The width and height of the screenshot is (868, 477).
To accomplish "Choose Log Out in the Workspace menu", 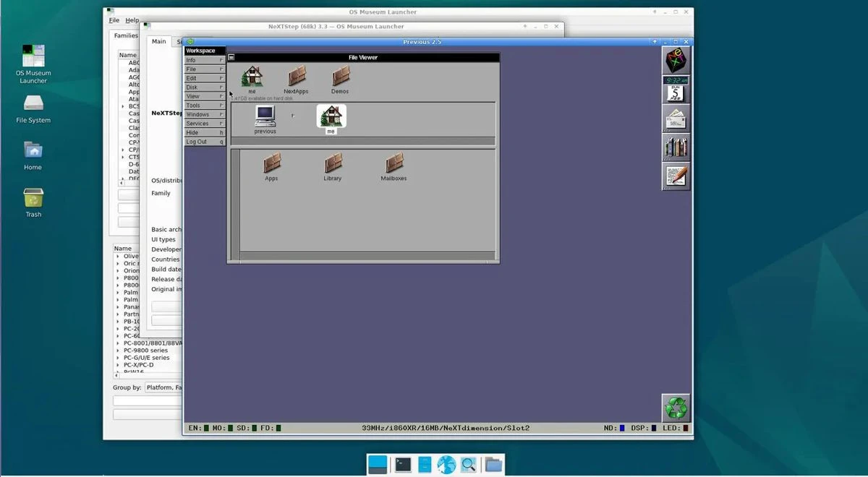I will [205, 142].
